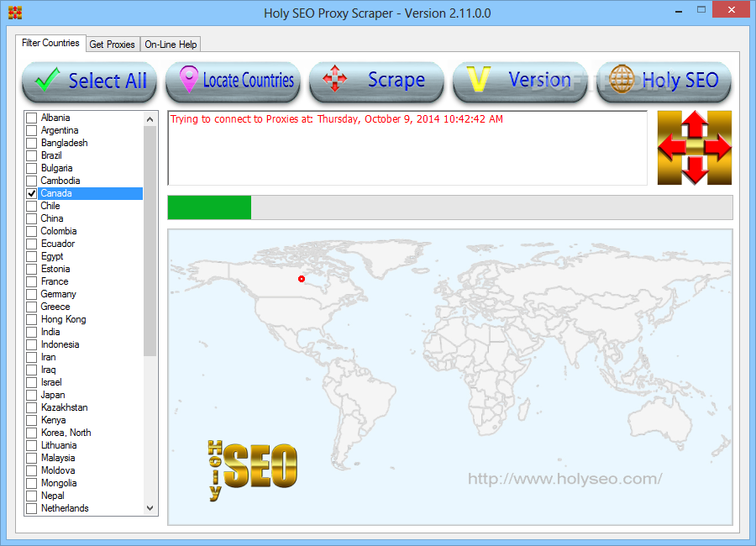Click the red proxy marker on Canada
756x546 pixels.
302,279
